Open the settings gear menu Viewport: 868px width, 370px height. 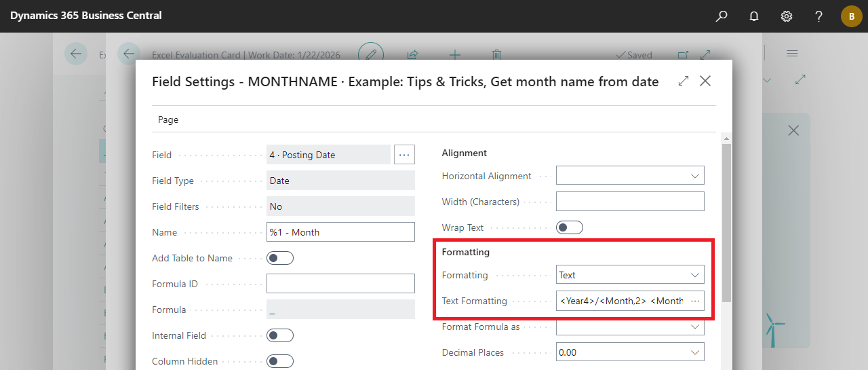pyautogui.click(x=787, y=16)
